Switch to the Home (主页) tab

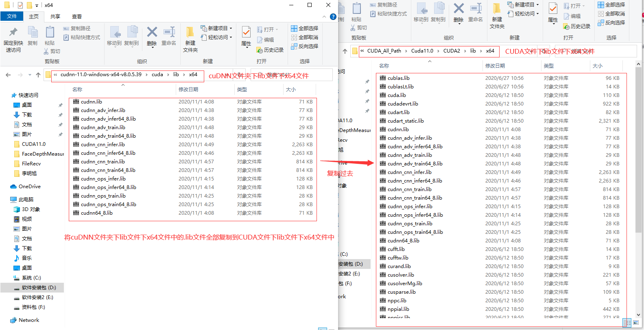click(34, 17)
